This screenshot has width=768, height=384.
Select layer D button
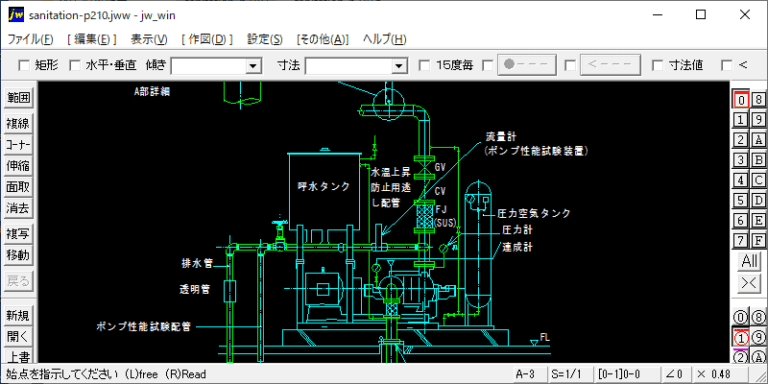tap(759, 200)
